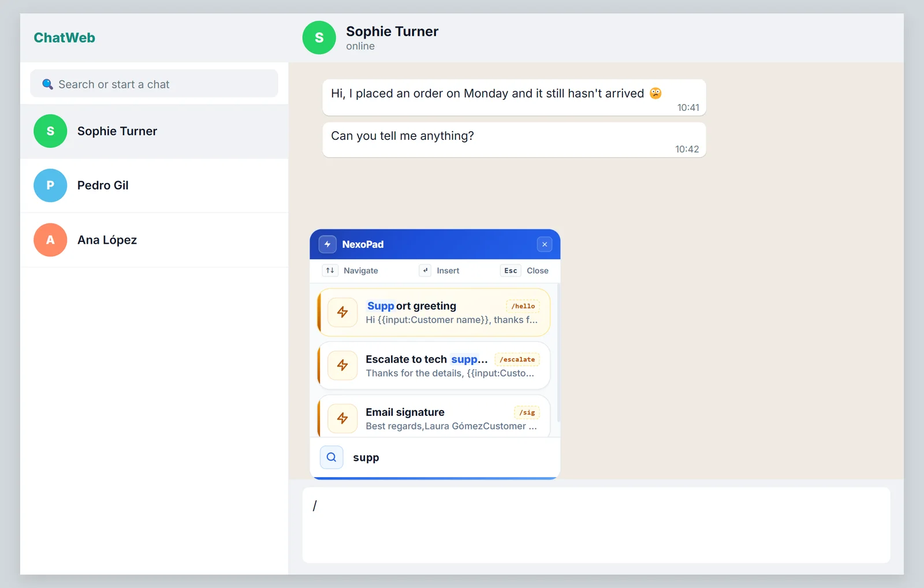Viewport: 924px width, 588px height.
Task: Click the lightning icon on Email signature
Action: pos(342,418)
